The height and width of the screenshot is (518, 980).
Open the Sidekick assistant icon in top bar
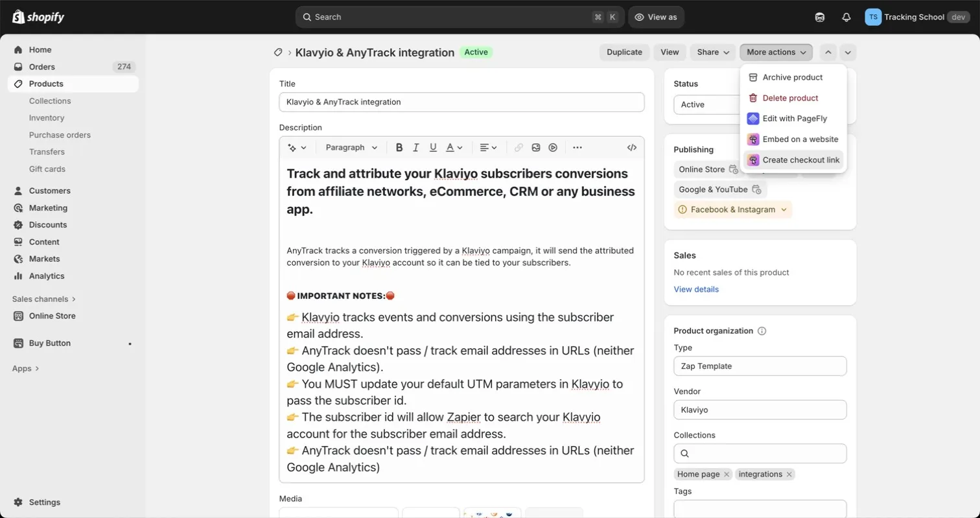pyautogui.click(x=820, y=17)
